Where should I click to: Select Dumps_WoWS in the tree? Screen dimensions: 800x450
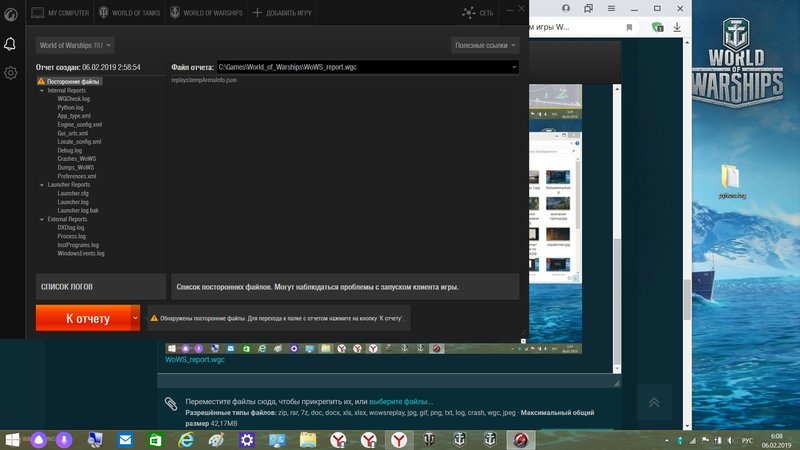[x=76, y=167]
